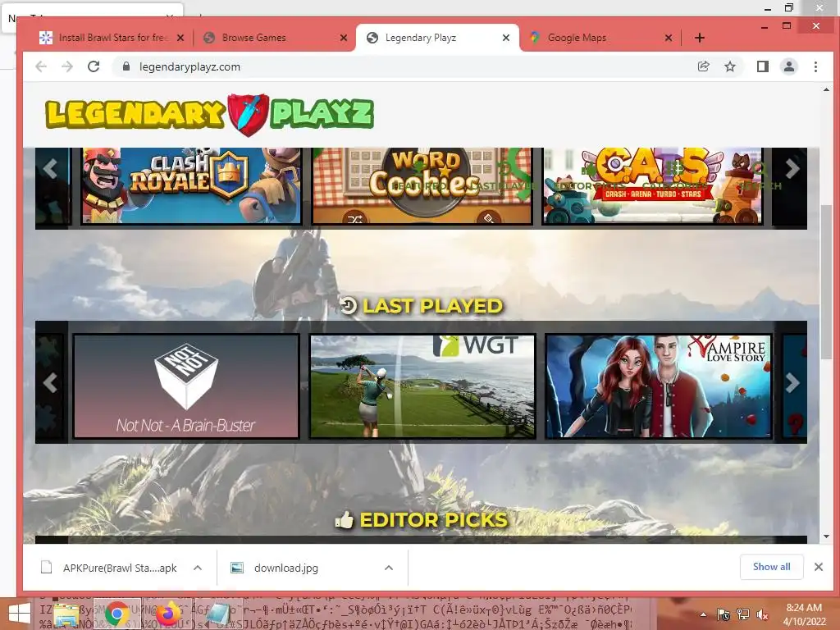Switch to the Browse Games tab

pos(273,38)
